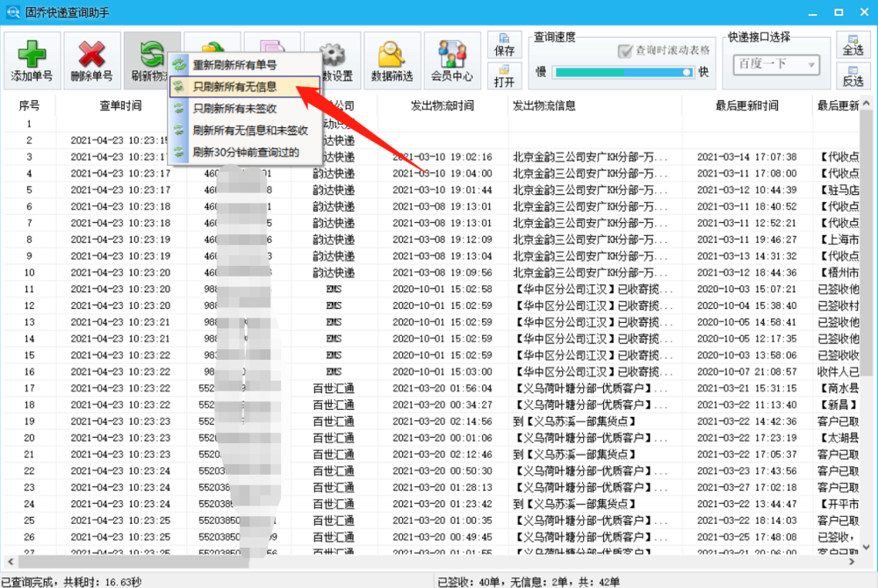Click the app logo in title bar

pyautogui.click(x=12, y=11)
